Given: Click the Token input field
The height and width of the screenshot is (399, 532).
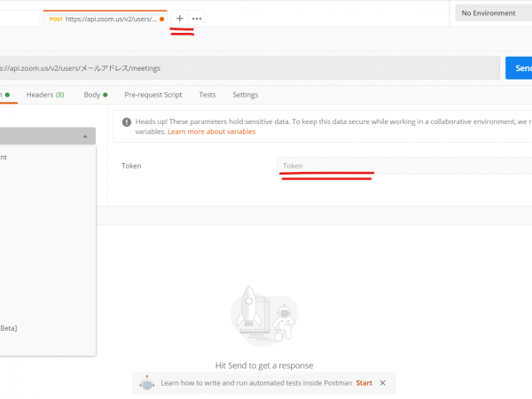Looking at the screenshot, I should pyautogui.click(x=404, y=166).
